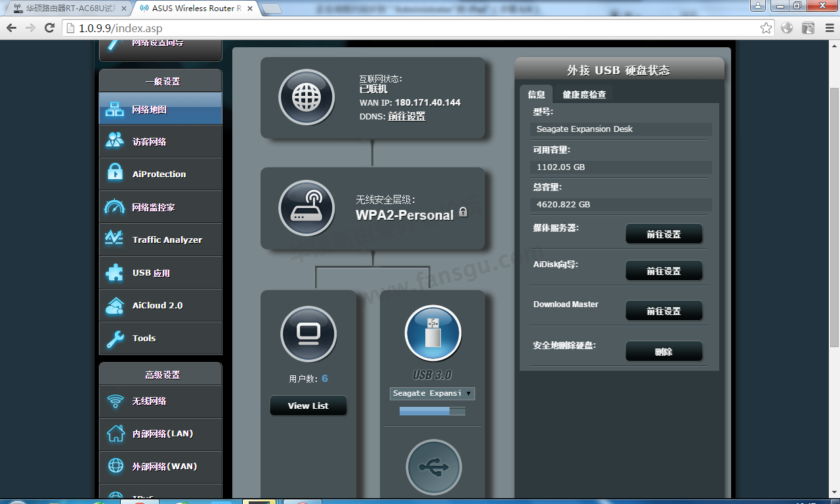Click the WPA2-Personal security level text

[405, 215]
